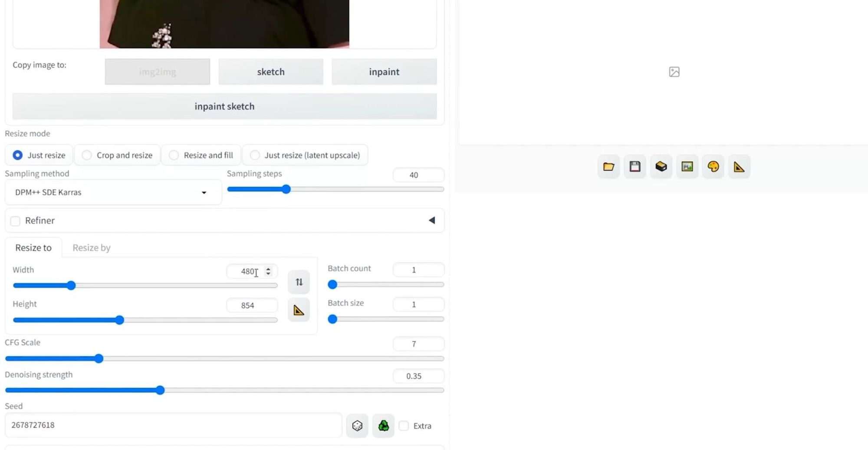Viewport: 868px width, 450px height.
Task: Swap width and height arrows icon
Action: click(299, 282)
